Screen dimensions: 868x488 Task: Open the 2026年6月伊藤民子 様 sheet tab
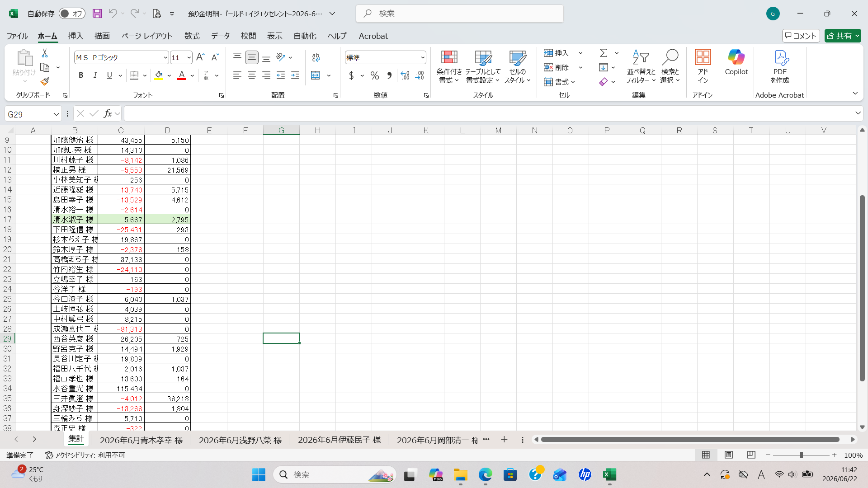click(x=340, y=440)
